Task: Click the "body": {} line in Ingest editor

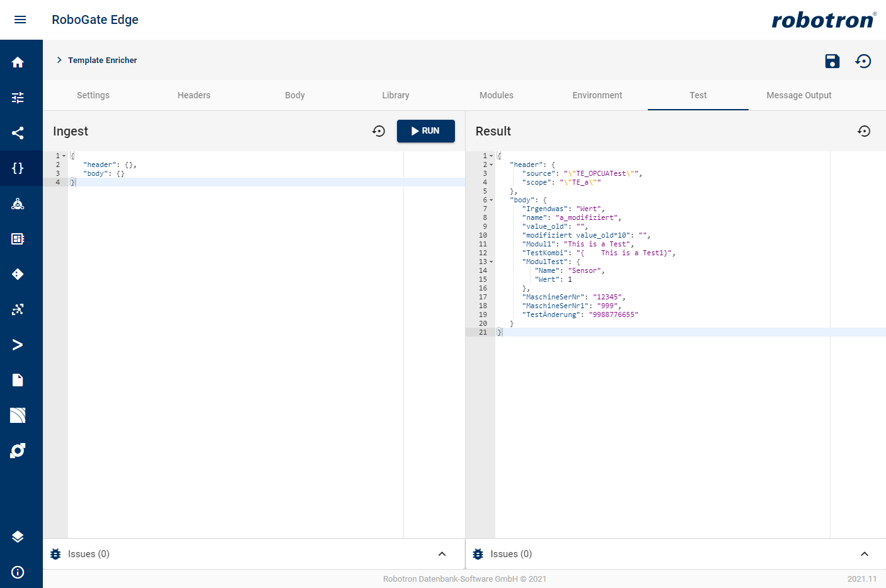Action: click(x=104, y=173)
